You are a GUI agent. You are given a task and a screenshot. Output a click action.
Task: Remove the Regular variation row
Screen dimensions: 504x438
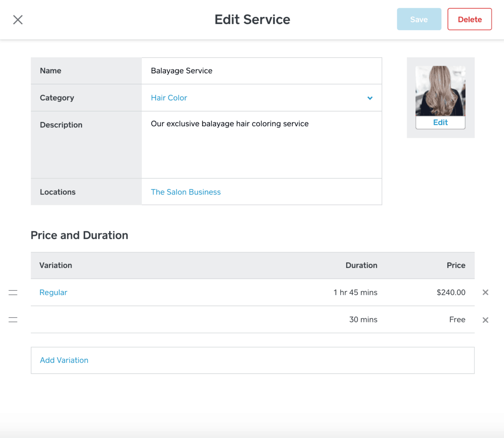tap(485, 292)
